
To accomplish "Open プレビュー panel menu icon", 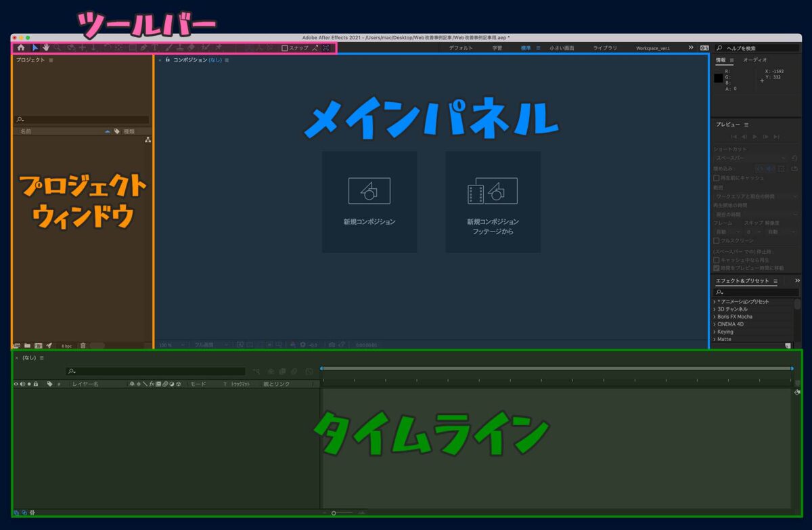I will tap(746, 125).
